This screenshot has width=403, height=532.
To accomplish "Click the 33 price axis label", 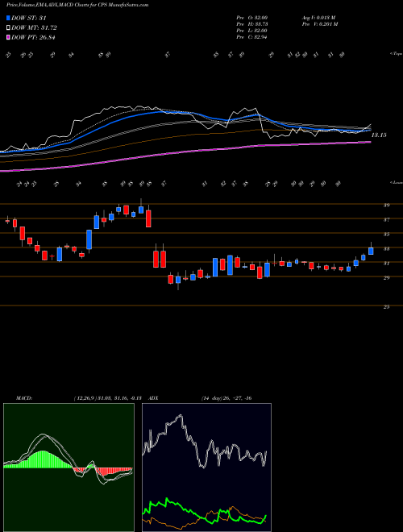I will pos(386,249).
